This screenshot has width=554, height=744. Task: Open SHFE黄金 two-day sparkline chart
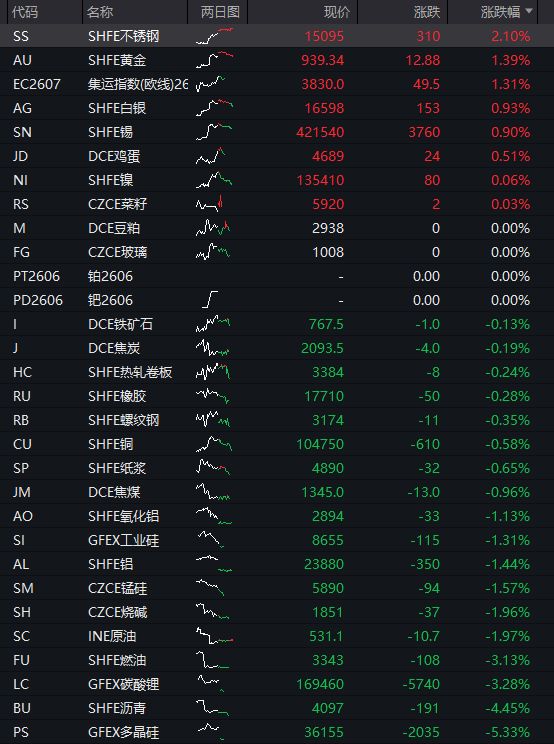[214, 60]
